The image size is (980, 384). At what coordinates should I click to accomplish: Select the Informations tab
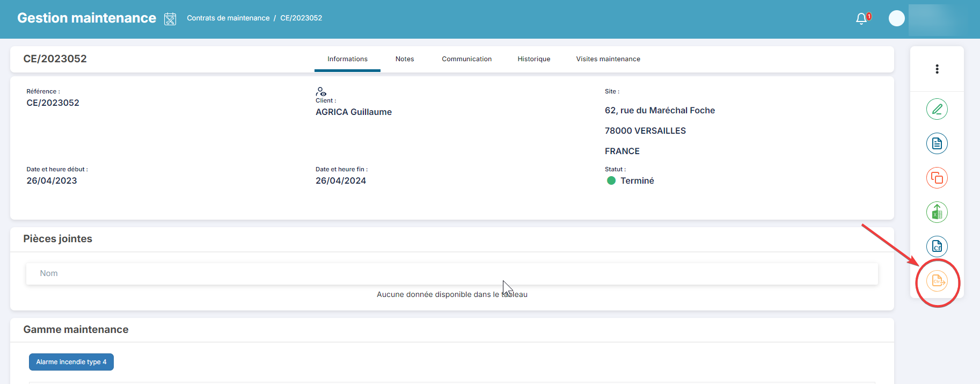pos(347,59)
